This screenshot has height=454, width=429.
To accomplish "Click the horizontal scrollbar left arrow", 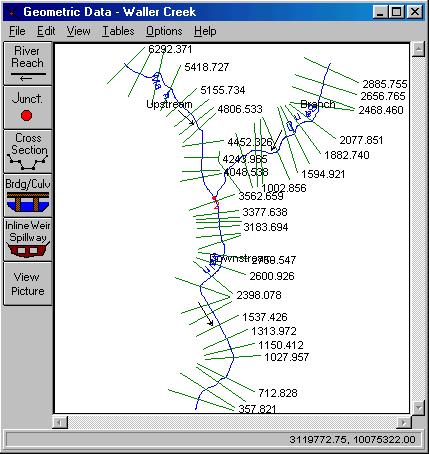I will pyautogui.click(x=60, y=423).
